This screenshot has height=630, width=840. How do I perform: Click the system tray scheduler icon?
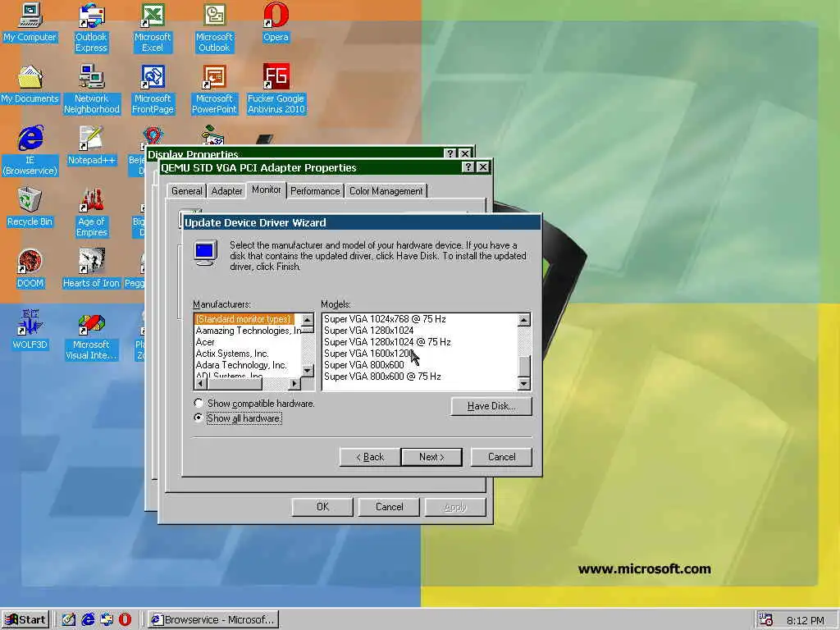767,620
